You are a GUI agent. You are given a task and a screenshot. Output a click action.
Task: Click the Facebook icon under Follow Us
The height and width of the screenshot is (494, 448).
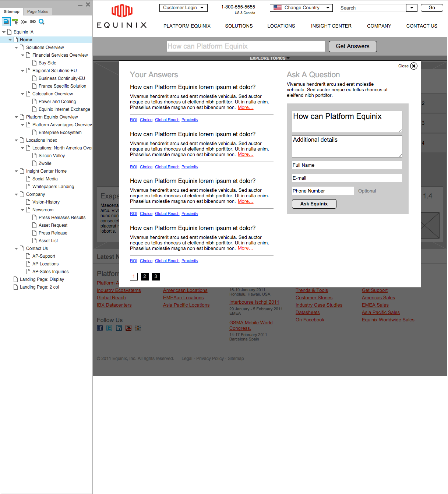(x=100, y=328)
